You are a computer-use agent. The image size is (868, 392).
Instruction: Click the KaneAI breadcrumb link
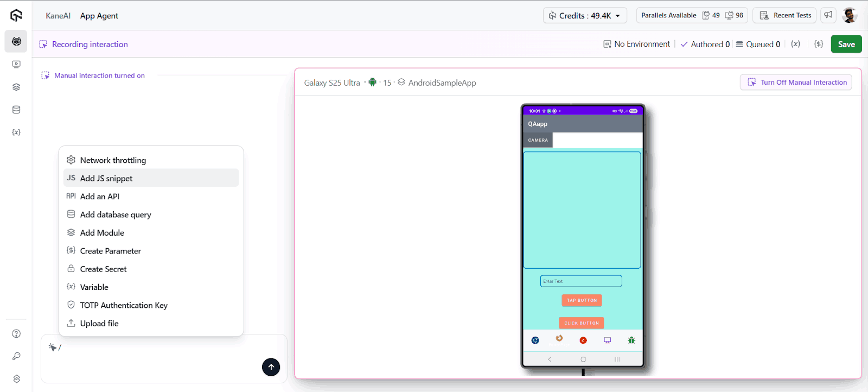tap(58, 16)
